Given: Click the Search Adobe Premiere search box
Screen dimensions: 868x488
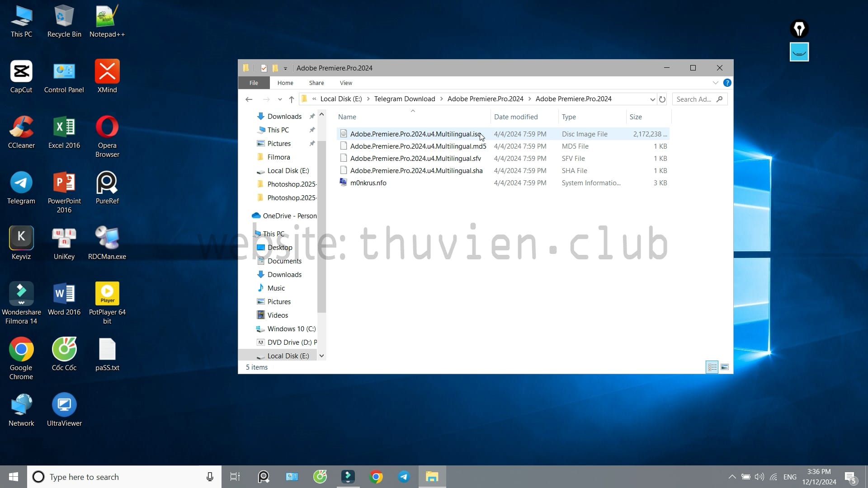Looking at the screenshot, I should (x=699, y=99).
